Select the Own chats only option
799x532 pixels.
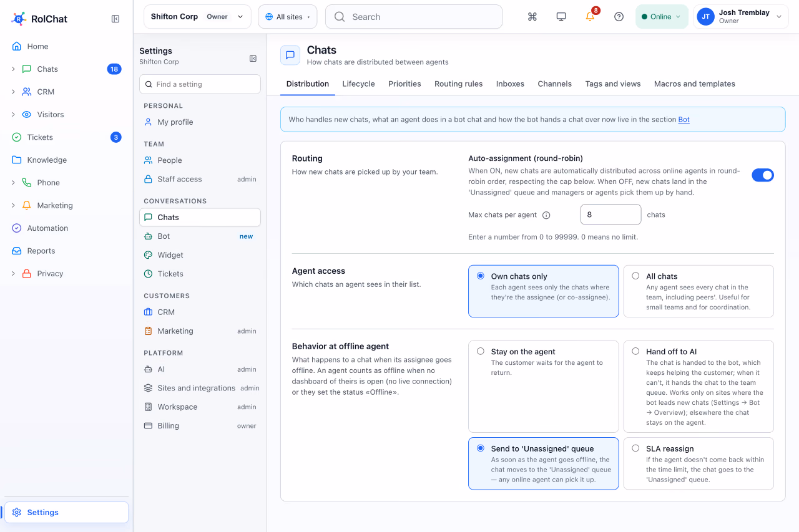click(x=544, y=291)
